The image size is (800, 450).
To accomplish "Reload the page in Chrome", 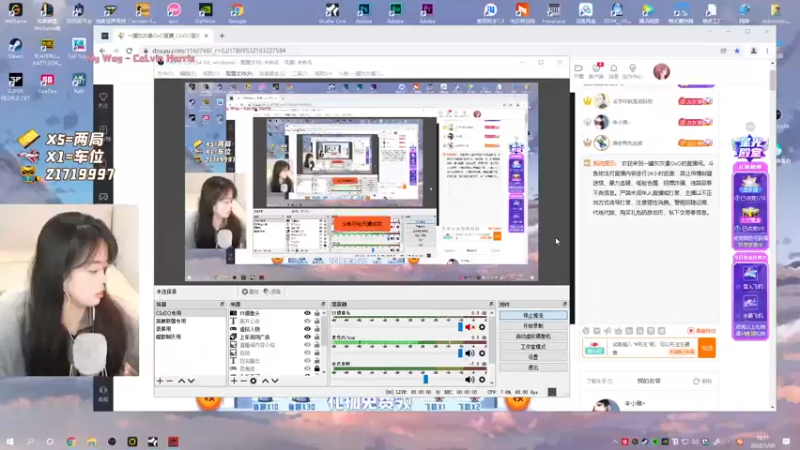I will coord(129,51).
